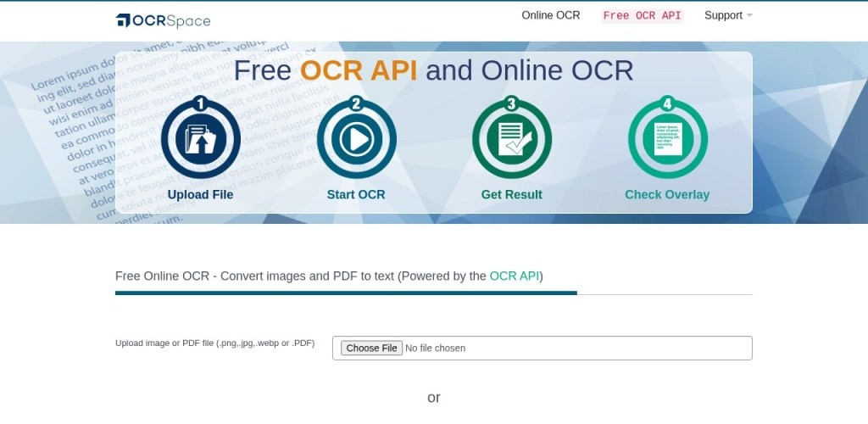The image size is (868, 424).
Task: Follow the OCR API link in the section heading
Action: [x=514, y=276]
